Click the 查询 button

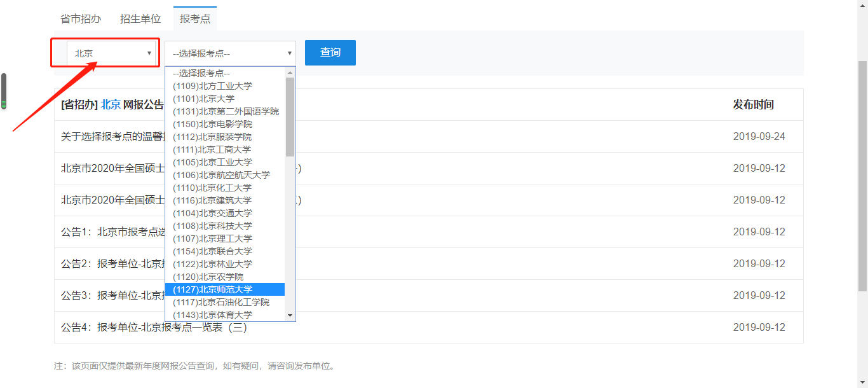coord(330,53)
